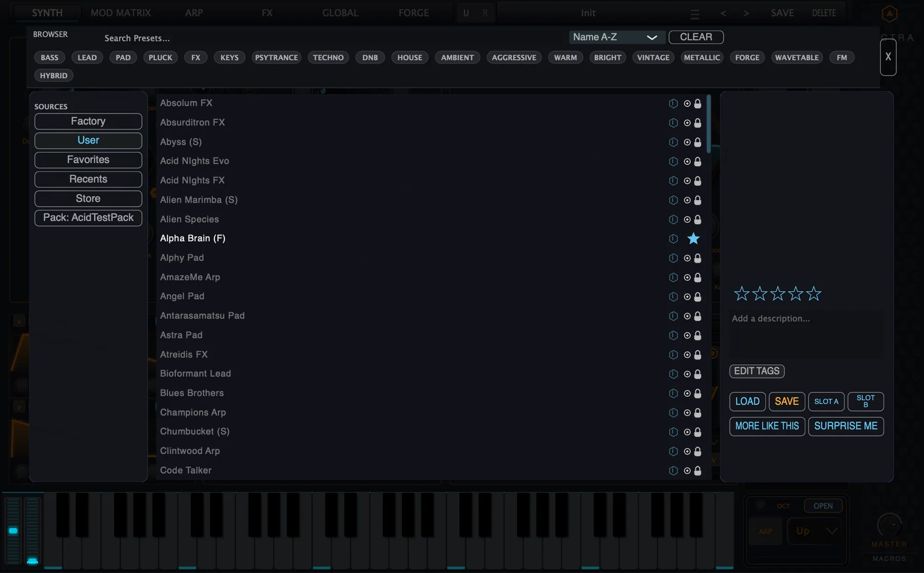Enable the AMBIENT tag filter
Screen dimensions: 924x573
point(457,57)
